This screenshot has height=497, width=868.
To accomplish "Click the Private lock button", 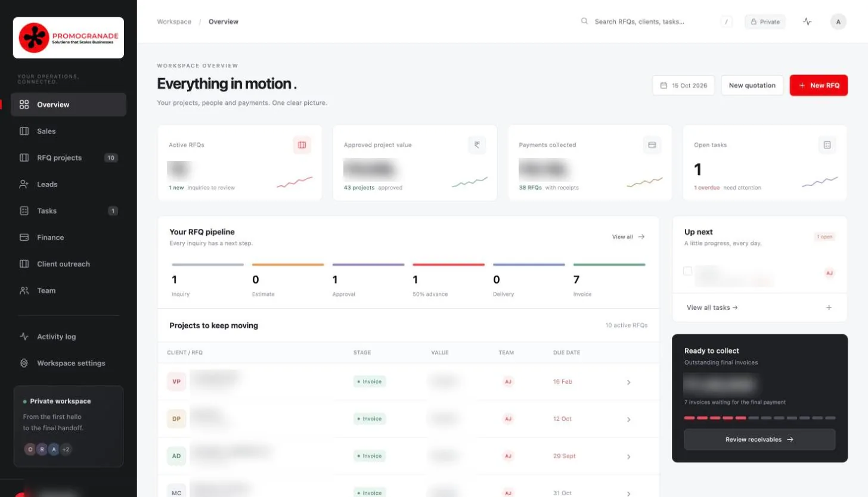I will point(765,22).
